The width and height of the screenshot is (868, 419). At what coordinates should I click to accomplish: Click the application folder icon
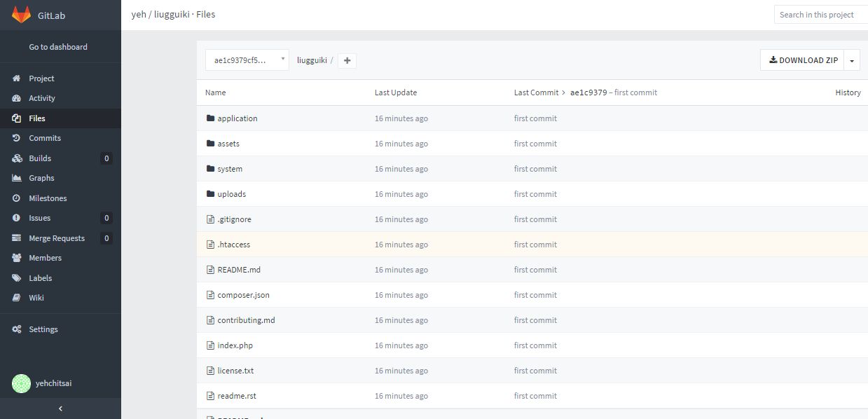[210, 118]
